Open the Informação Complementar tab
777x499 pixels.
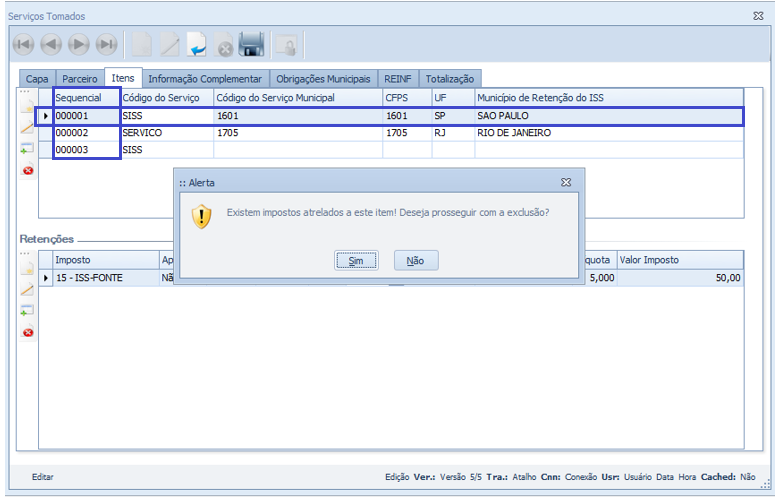[205, 79]
